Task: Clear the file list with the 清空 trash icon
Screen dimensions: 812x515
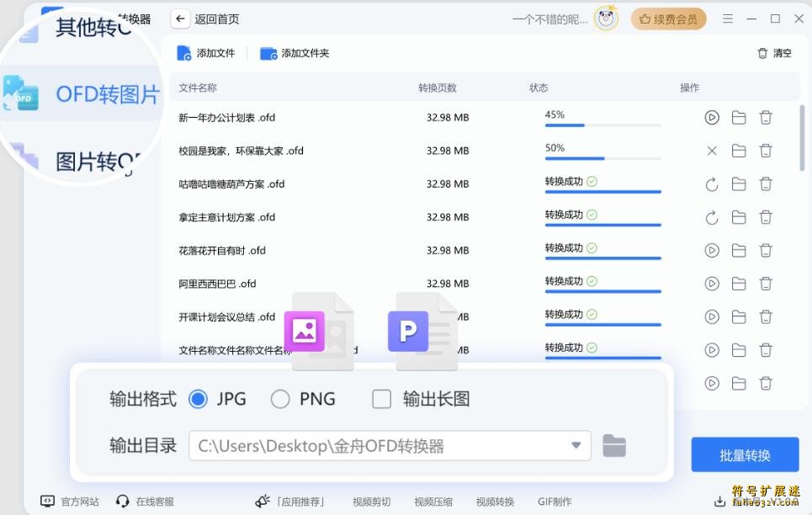Action: pyautogui.click(x=762, y=52)
